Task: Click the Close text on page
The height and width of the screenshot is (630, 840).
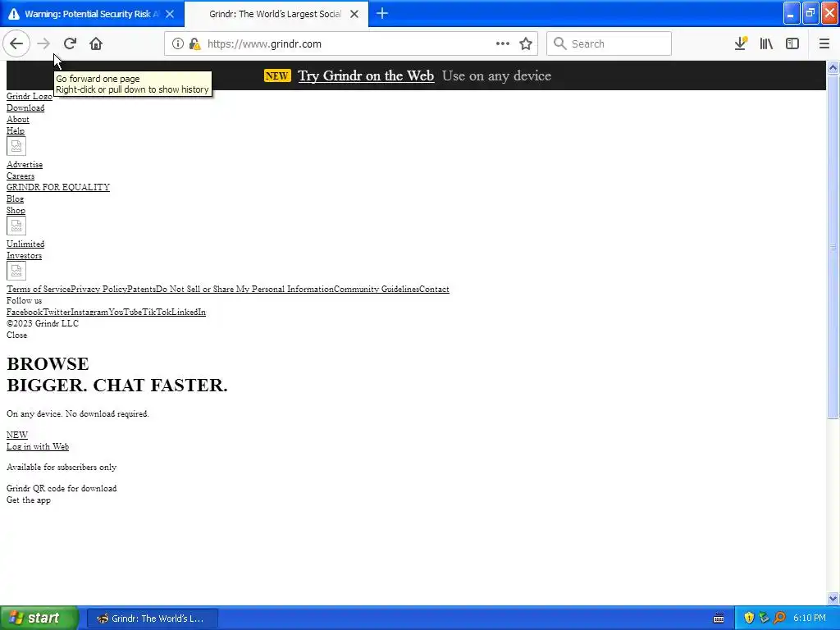Action: click(x=16, y=335)
